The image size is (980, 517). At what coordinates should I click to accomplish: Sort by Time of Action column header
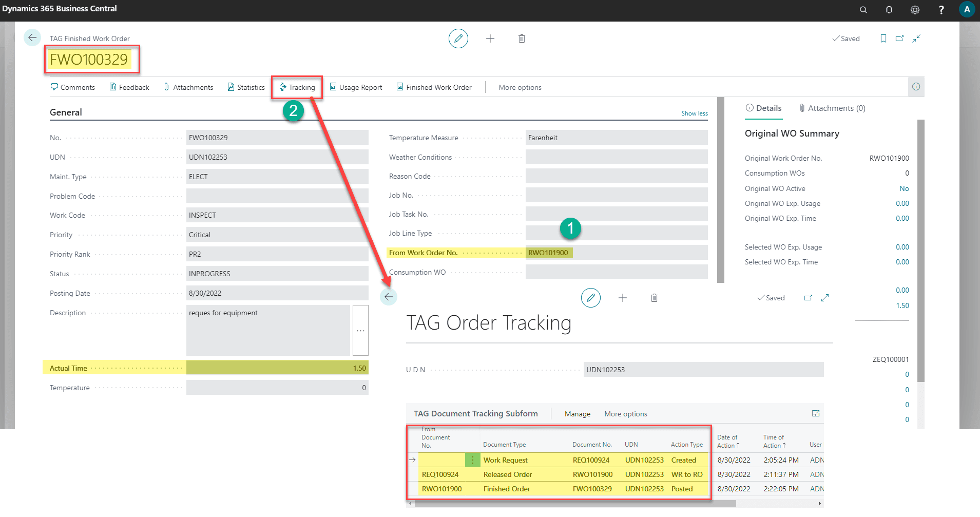(x=774, y=442)
